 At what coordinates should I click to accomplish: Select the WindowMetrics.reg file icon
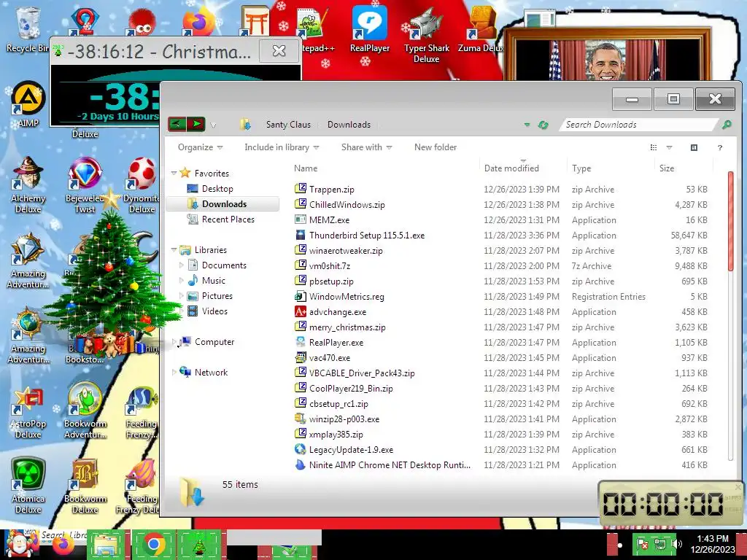pos(300,296)
